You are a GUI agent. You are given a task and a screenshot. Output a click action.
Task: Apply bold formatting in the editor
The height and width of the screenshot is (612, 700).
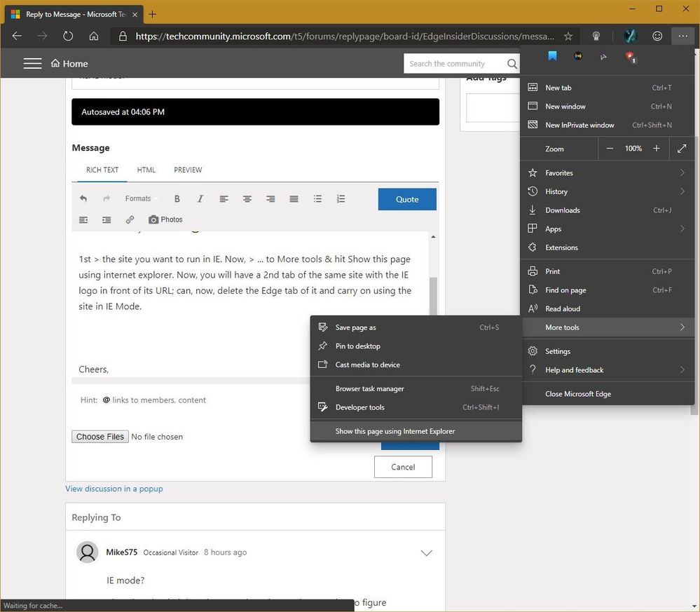click(177, 199)
